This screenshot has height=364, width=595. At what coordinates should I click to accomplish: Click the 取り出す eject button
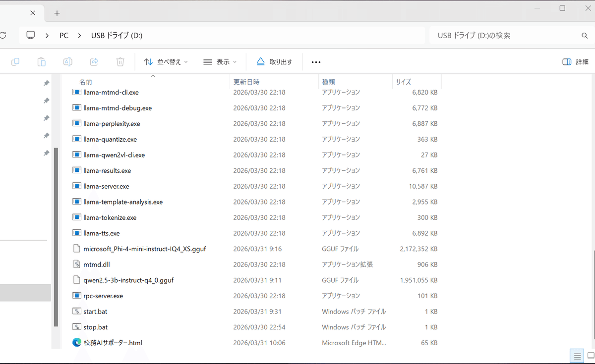(274, 62)
